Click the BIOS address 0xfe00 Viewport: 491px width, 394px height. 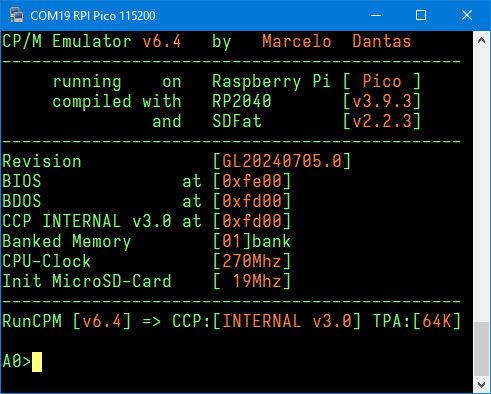point(252,181)
